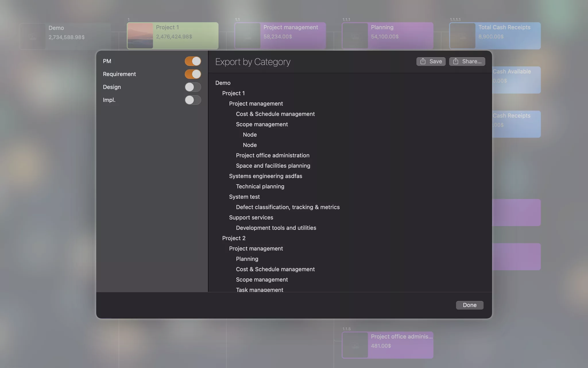Select Technical planning in the preview

(260, 186)
